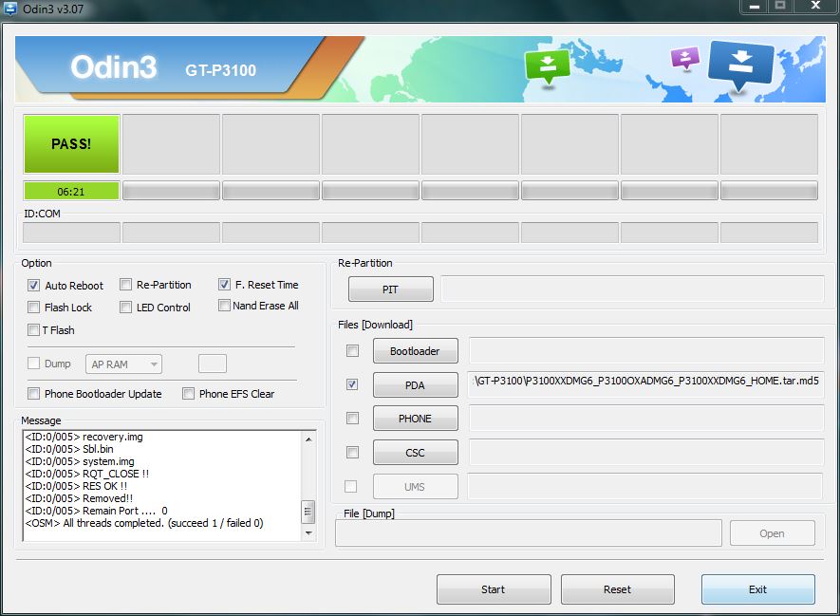Click the PDA file button
Viewport: 840px width, 616px height.
click(415, 384)
